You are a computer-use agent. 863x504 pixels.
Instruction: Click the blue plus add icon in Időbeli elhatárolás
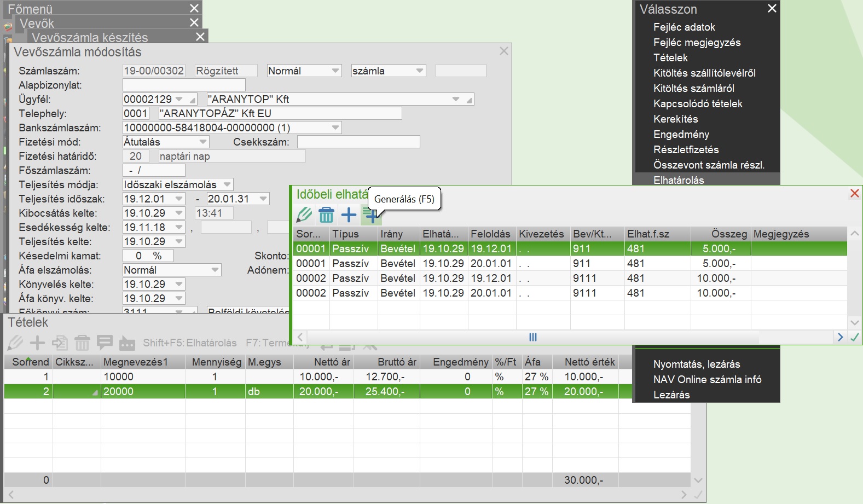[x=349, y=215]
